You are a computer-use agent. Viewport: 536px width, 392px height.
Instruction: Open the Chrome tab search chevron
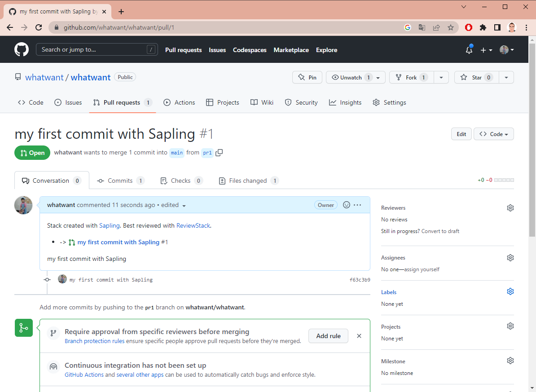pyautogui.click(x=464, y=7)
